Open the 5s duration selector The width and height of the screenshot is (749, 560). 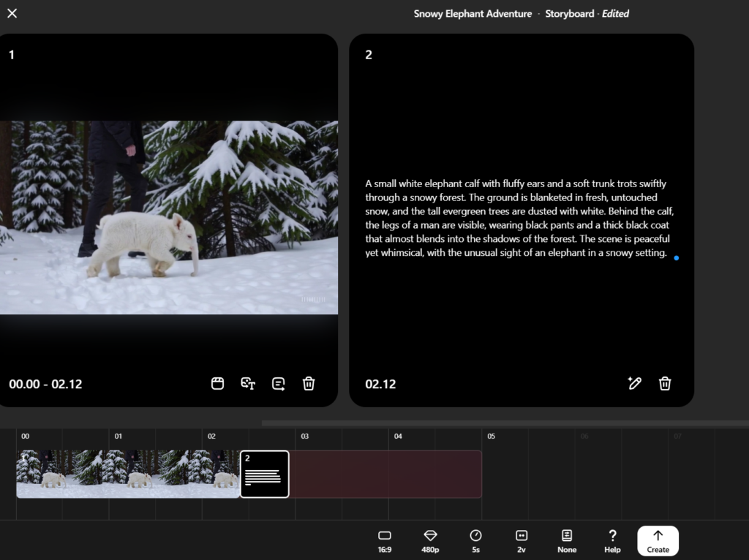click(x=475, y=541)
